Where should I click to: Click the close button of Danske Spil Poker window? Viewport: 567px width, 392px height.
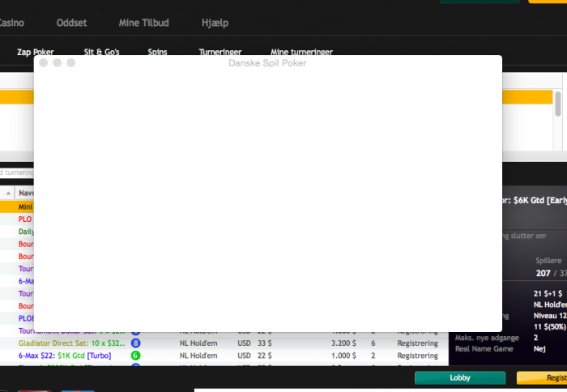[x=44, y=63]
